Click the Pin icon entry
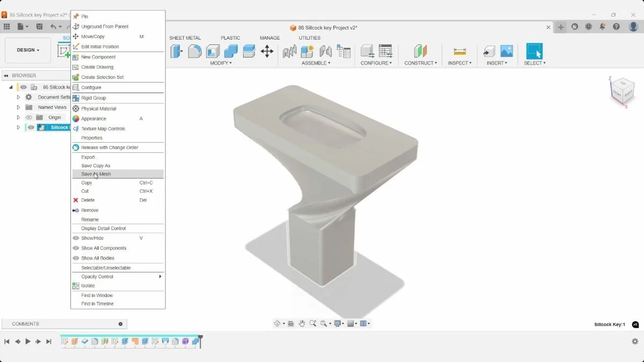The height and width of the screenshot is (362, 644). (76, 17)
